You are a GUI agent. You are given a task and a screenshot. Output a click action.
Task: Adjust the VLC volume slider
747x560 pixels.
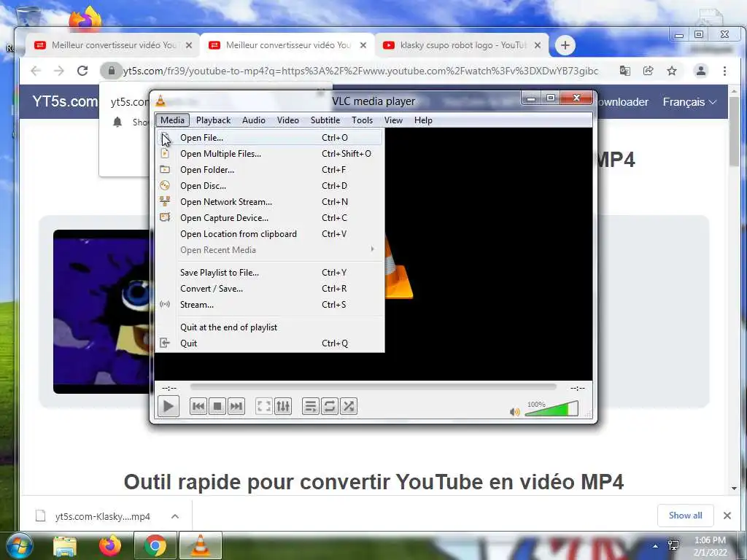[x=551, y=408]
